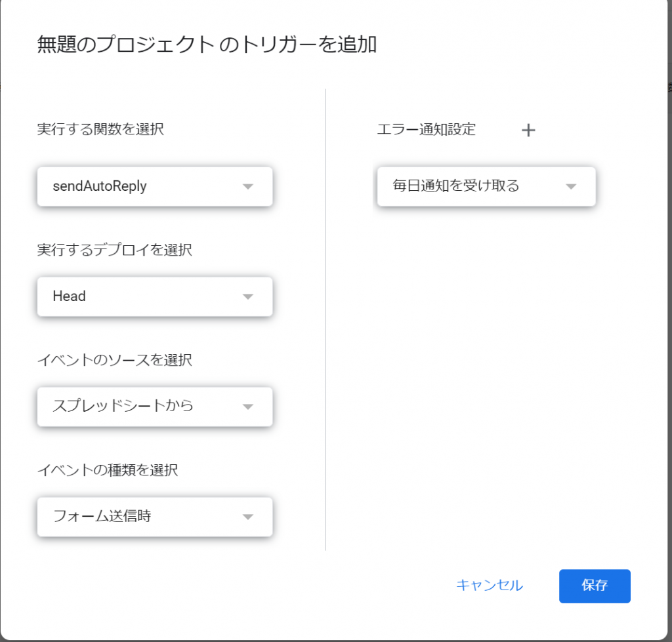
Task: Select the Head deployment field
Action: click(131, 296)
